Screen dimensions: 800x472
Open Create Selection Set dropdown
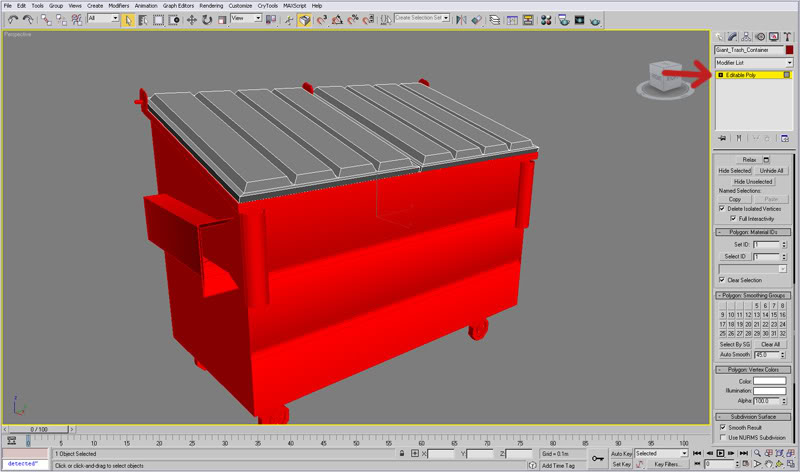pyautogui.click(x=421, y=18)
